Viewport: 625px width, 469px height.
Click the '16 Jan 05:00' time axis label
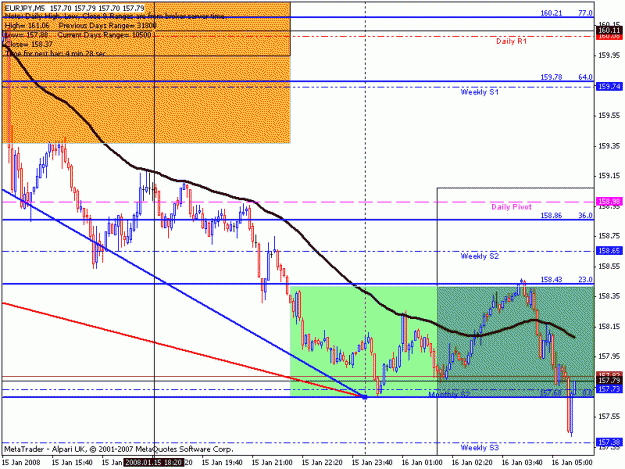point(572,463)
